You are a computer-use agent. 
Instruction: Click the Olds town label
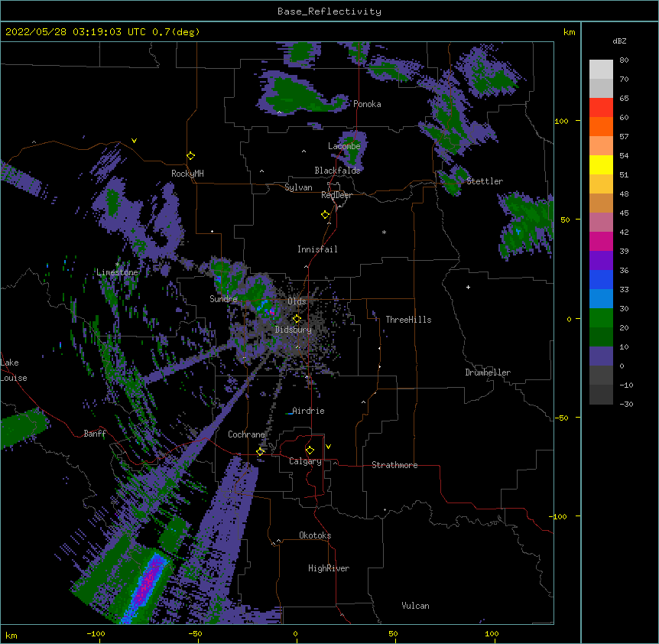pos(297,301)
